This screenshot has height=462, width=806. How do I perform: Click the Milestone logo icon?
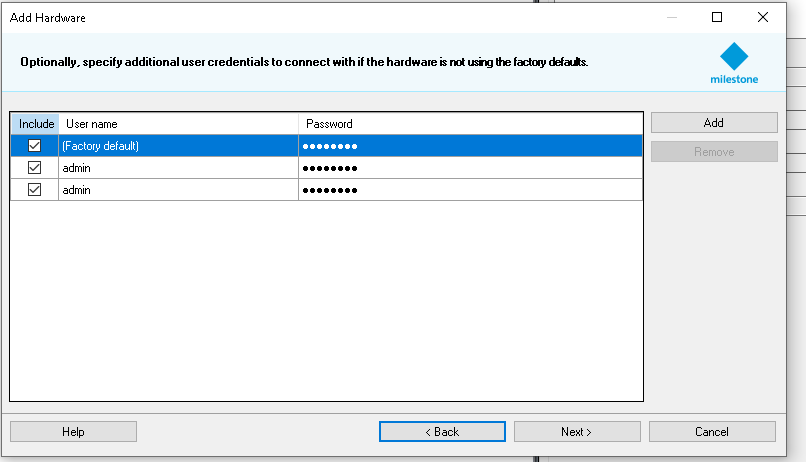pos(734,56)
